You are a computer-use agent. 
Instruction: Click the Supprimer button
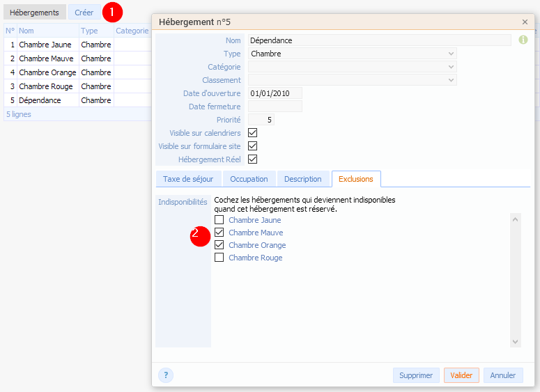coord(416,375)
